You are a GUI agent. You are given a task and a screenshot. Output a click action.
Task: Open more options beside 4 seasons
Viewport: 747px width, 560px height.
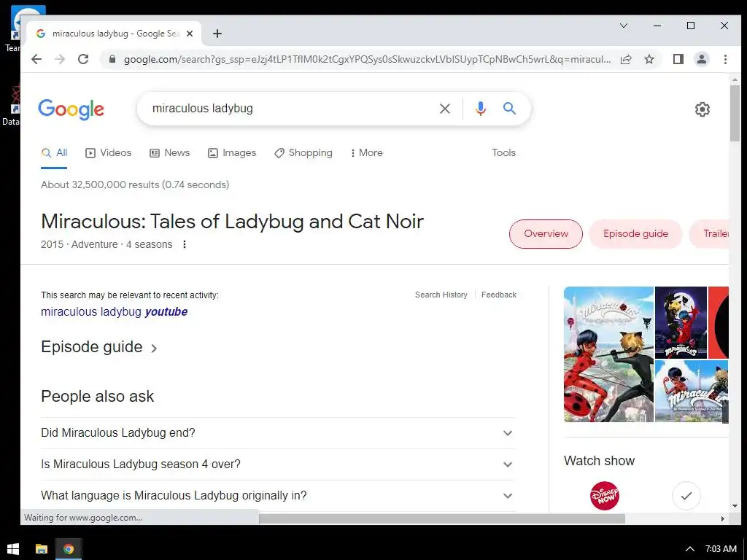pyautogui.click(x=185, y=244)
